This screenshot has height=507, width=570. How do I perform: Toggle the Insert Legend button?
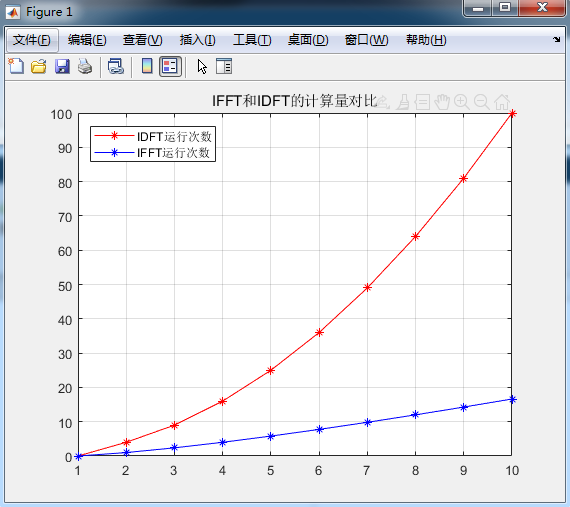(170, 67)
